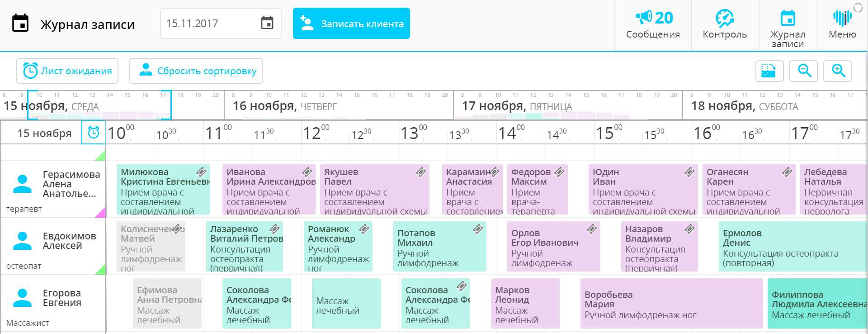The height and width of the screenshot is (334, 868).
Task: Select the 15 ноября, СРЕДА day tab
Action: pos(112,105)
